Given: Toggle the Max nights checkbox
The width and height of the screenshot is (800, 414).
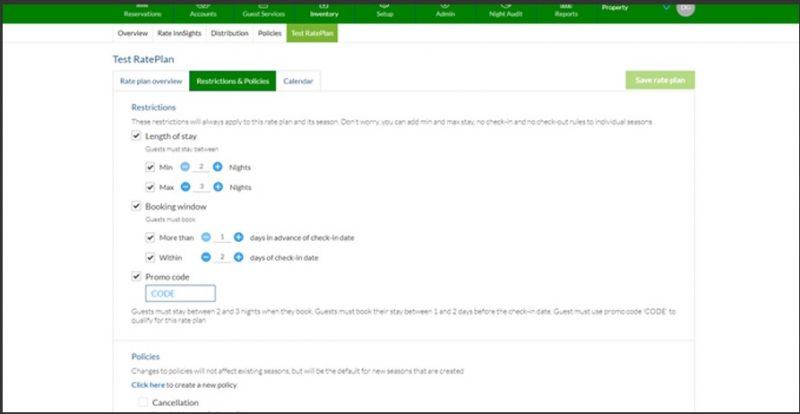Looking at the screenshot, I should click(x=150, y=187).
